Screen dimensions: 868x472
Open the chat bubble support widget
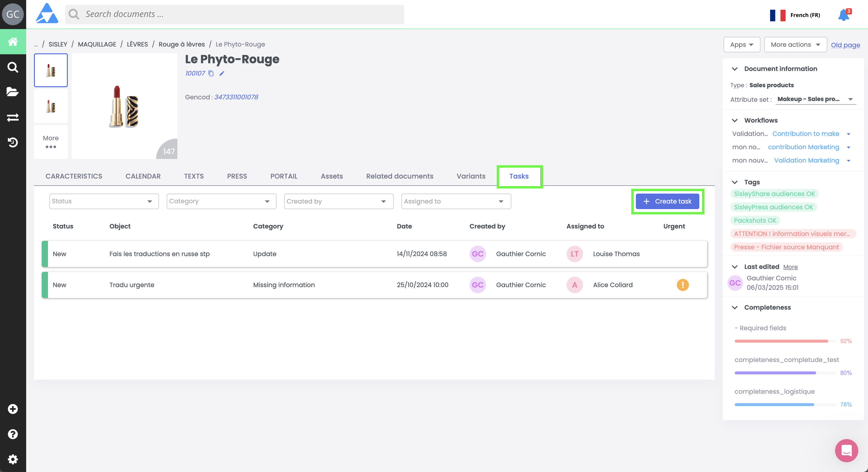(x=846, y=450)
